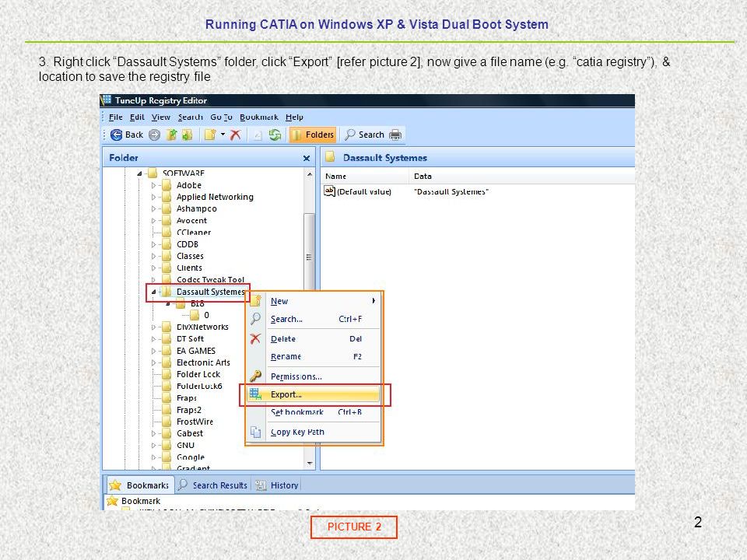Open the New item dropdown arrow
The image size is (747, 560).
[x=223, y=135]
